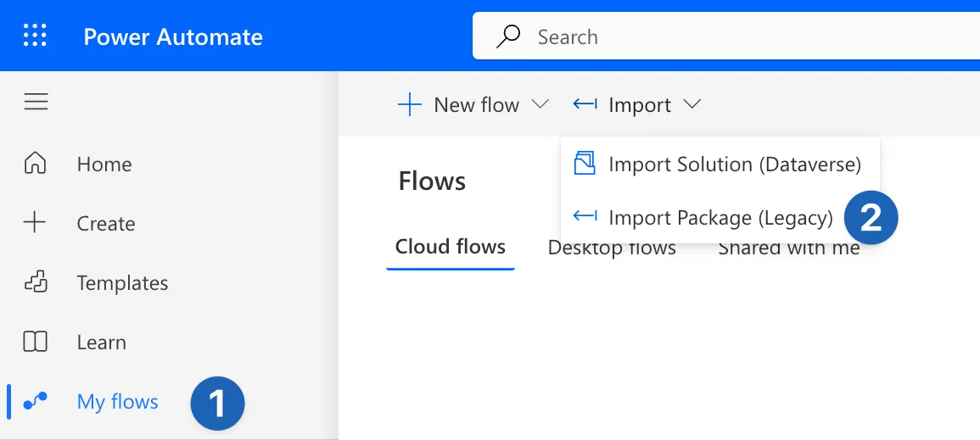980x440 pixels.
Task: Click the Import Package arrow icon
Action: [585, 215]
